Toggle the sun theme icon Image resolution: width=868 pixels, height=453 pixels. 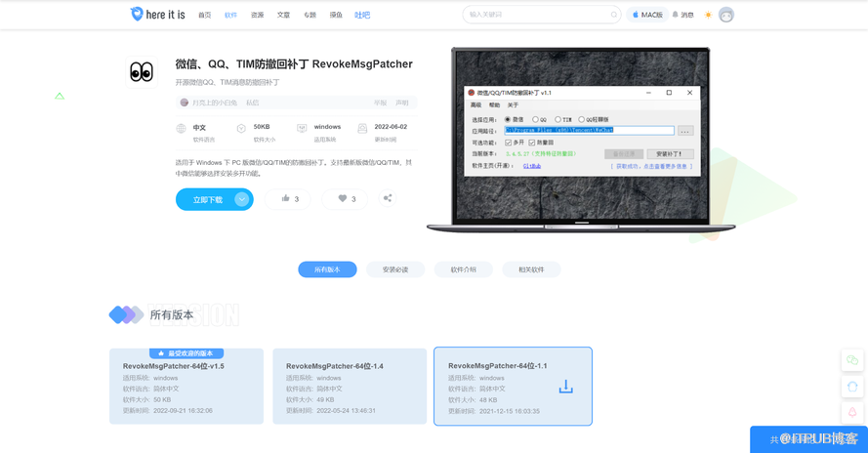[708, 15]
